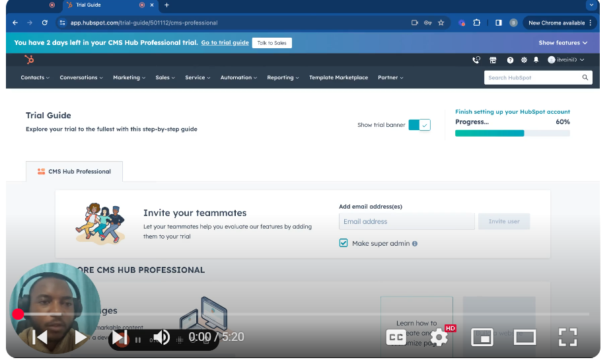
Task: Expand Show features in trial banner
Action: click(563, 43)
